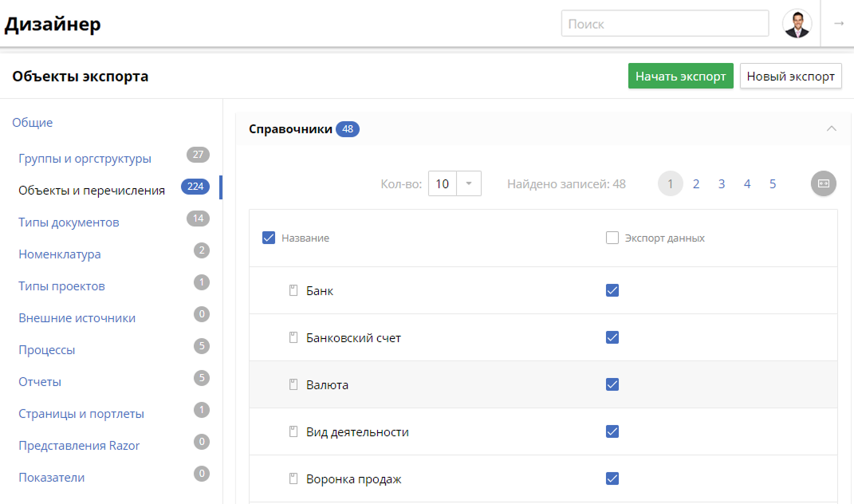Click the Вид деятельности row name
854x504 pixels.
[x=357, y=432]
